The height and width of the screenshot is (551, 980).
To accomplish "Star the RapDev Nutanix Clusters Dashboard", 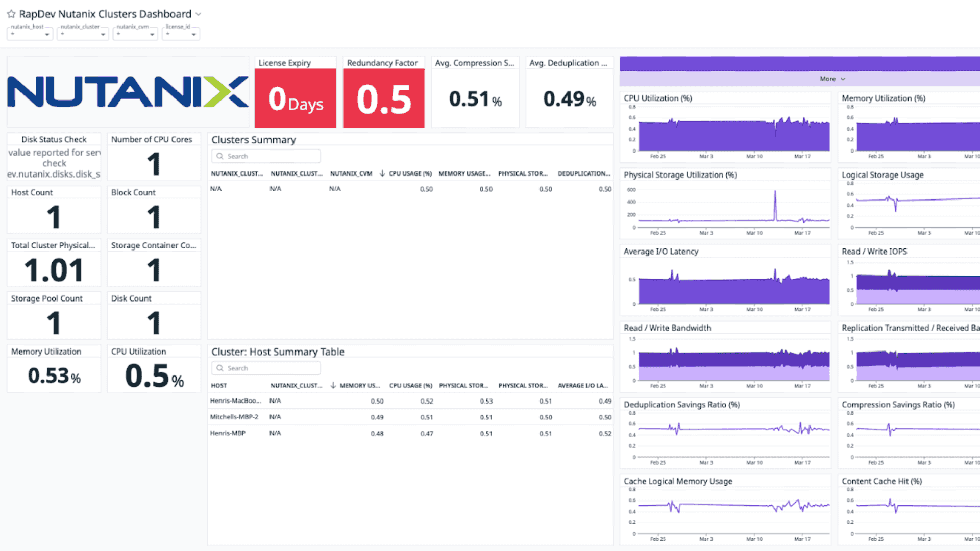I will pyautogui.click(x=11, y=14).
